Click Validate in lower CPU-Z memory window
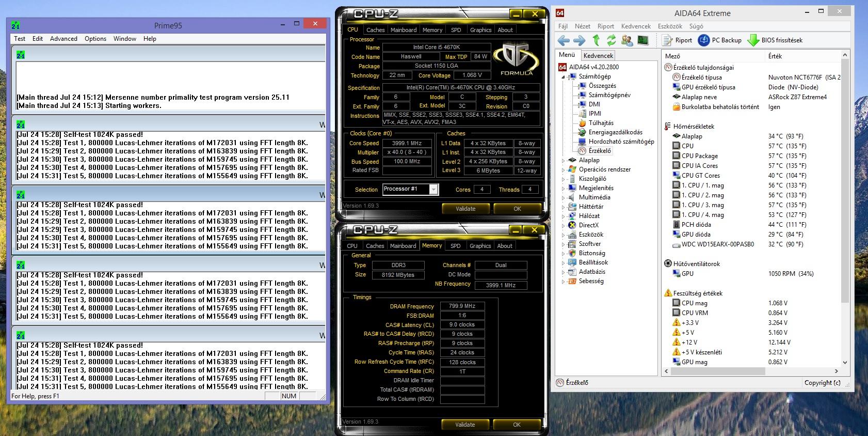Screen dimensions: 868x436 coord(465,425)
